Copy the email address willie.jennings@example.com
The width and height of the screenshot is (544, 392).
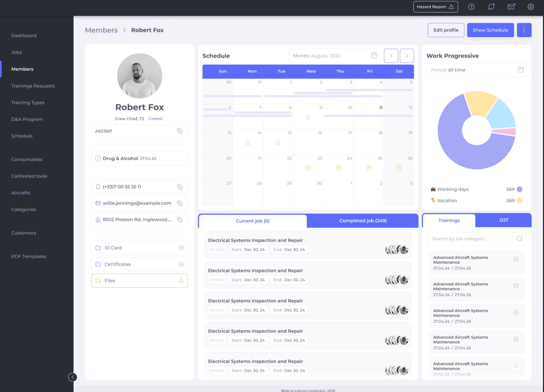(180, 203)
